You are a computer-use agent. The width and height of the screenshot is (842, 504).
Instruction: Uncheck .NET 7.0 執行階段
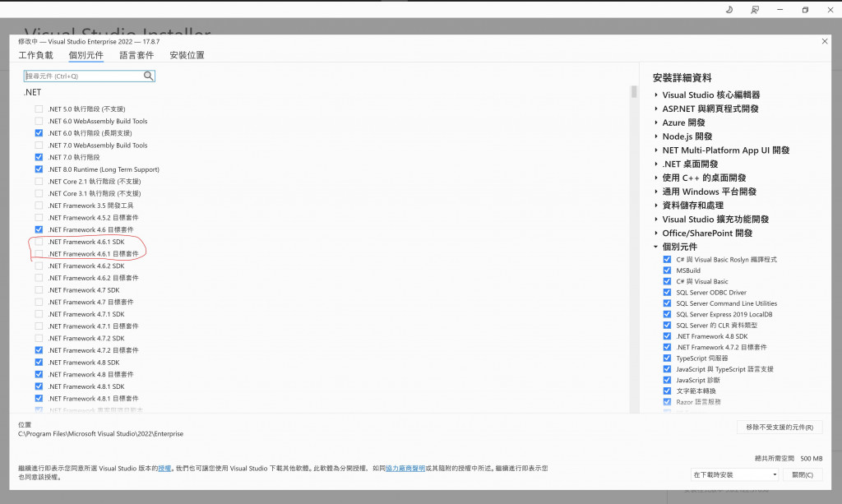(39, 157)
